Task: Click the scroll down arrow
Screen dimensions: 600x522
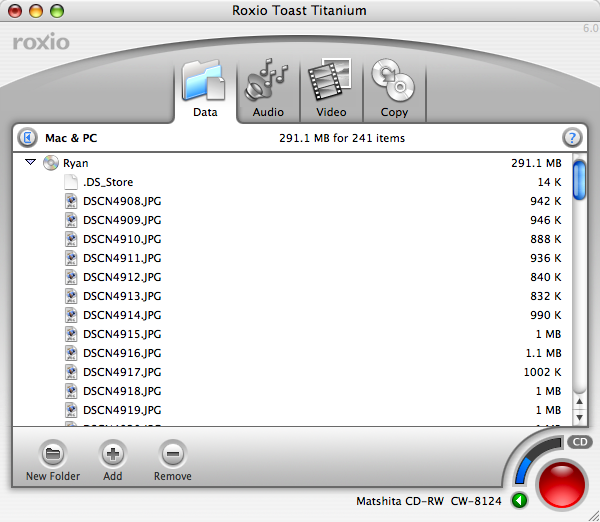Action: 579,418
